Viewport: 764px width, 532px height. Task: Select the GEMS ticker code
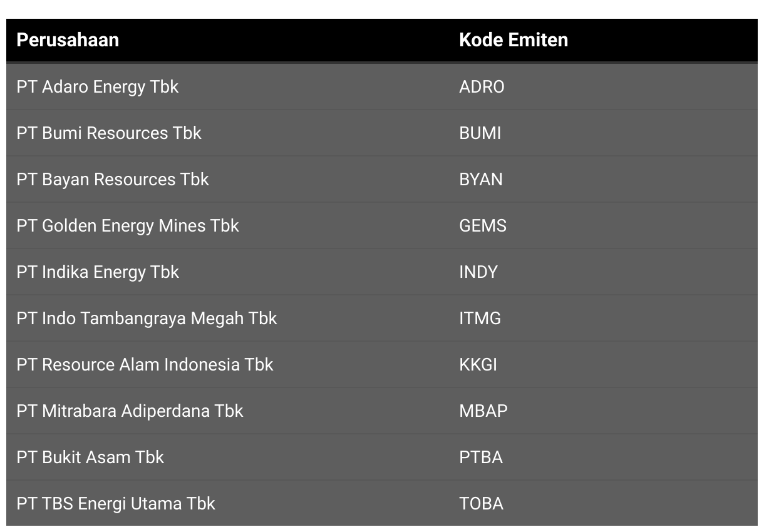(x=483, y=226)
